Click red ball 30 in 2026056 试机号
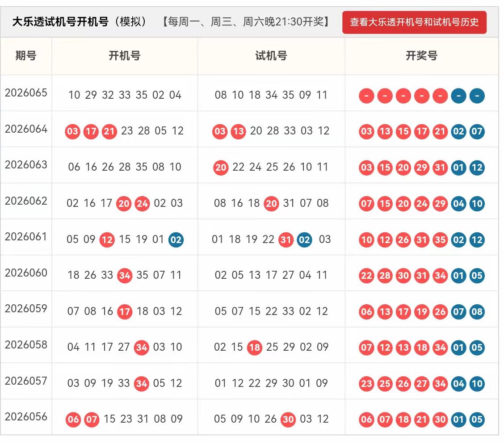The width and height of the screenshot is (504, 445). click(x=288, y=419)
